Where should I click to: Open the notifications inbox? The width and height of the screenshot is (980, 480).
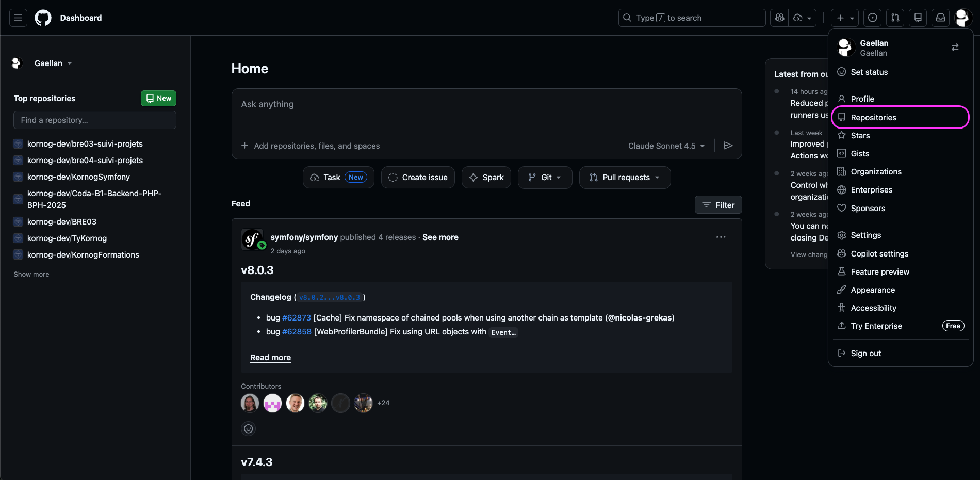coord(940,18)
